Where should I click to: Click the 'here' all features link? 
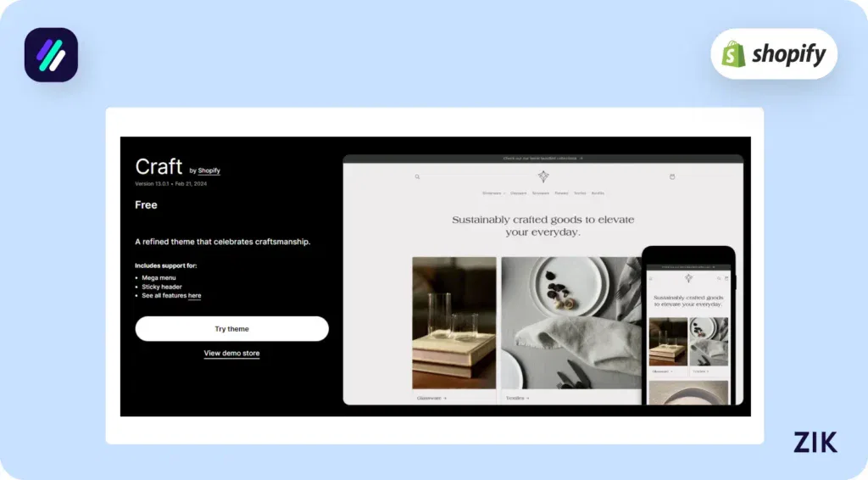tap(194, 296)
